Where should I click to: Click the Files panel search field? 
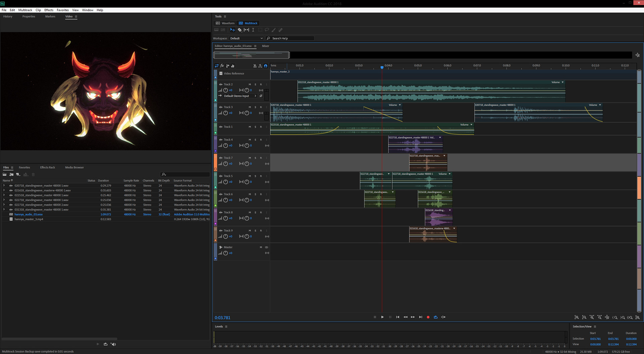185,174
